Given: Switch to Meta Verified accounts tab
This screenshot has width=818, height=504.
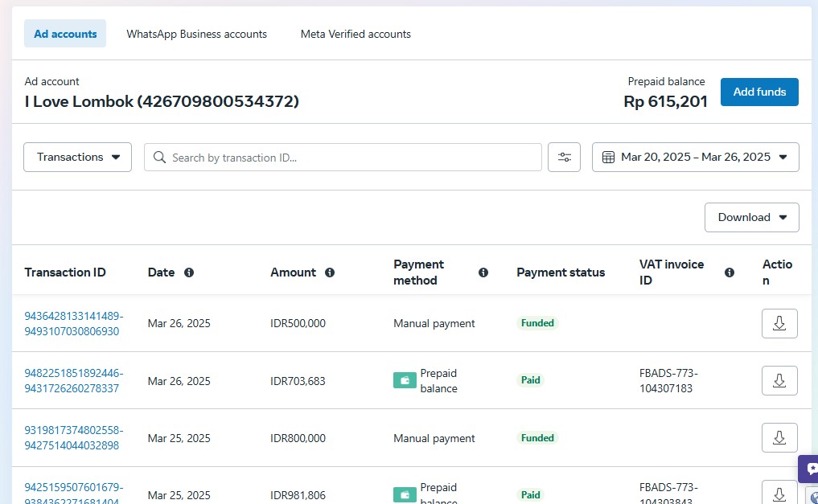Looking at the screenshot, I should pyautogui.click(x=356, y=34).
